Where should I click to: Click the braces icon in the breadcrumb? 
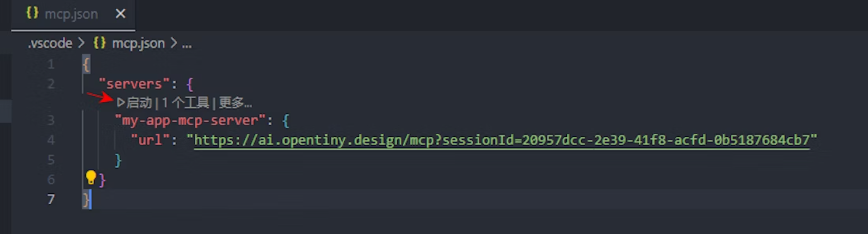[100, 44]
